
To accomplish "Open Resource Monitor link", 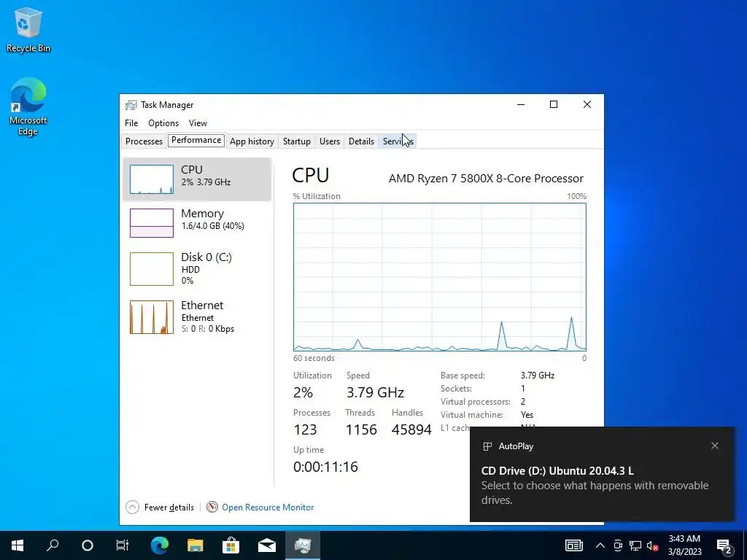I will click(x=268, y=507).
